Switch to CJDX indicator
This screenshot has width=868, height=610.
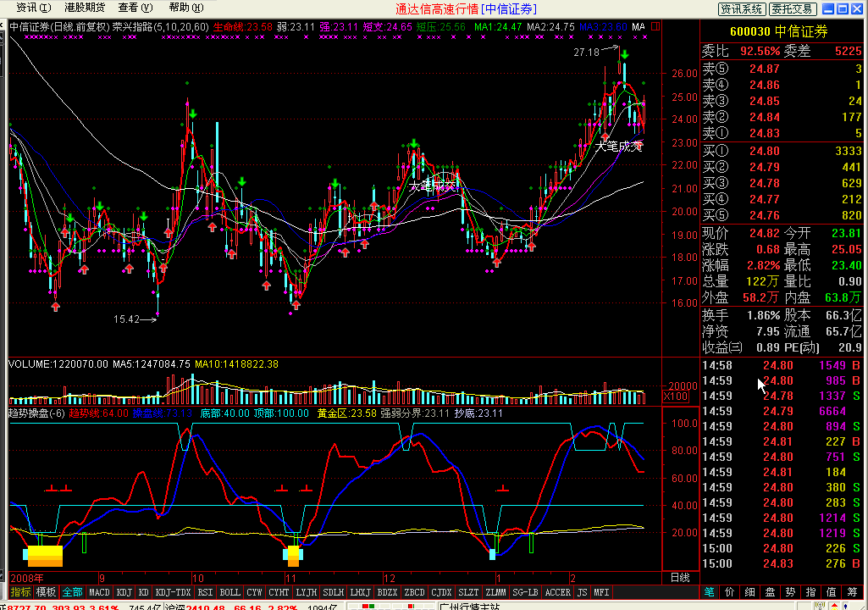[441, 592]
